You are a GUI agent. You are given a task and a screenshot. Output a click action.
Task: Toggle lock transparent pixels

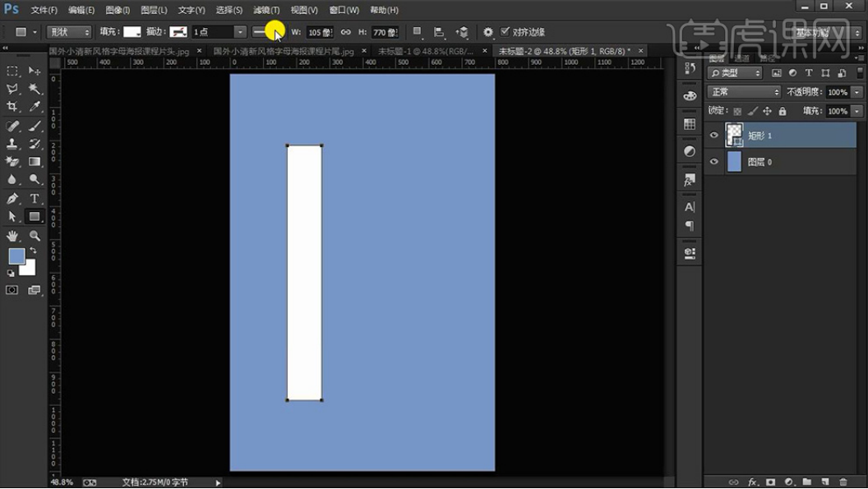737,111
